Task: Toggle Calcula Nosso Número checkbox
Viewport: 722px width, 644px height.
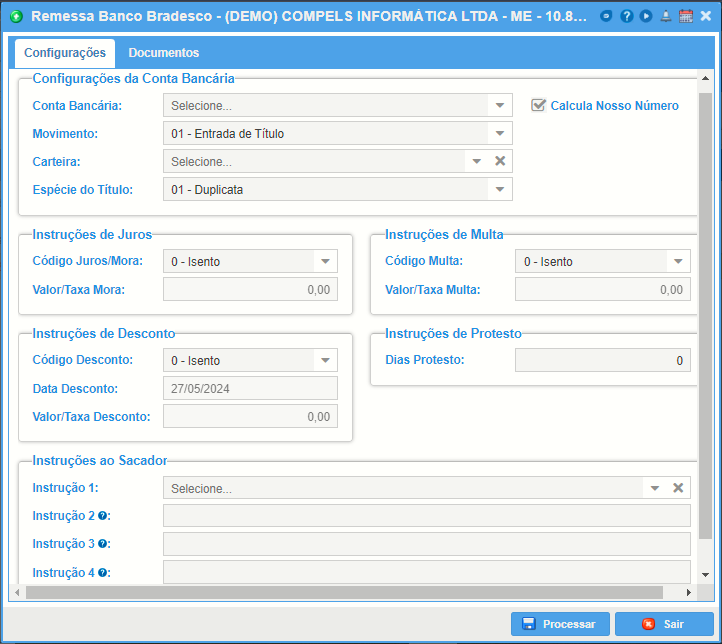Action: click(x=538, y=105)
